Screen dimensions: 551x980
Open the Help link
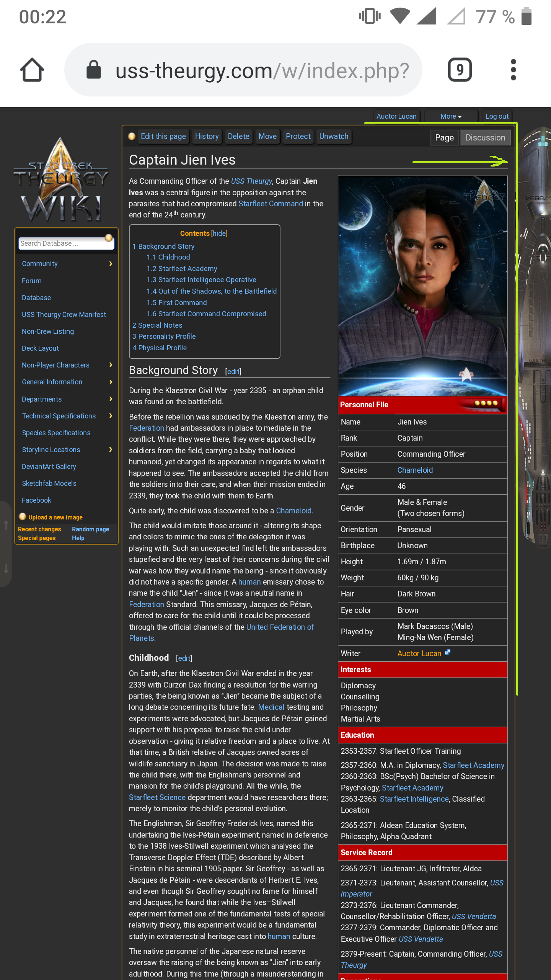pos(78,538)
